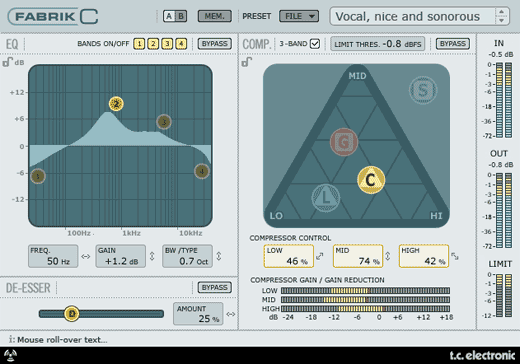Image resolution: width=520 pixels, height=364 pixels.
Task: Click the C compressor handle in triangle
Action: [x=371, y=180]
